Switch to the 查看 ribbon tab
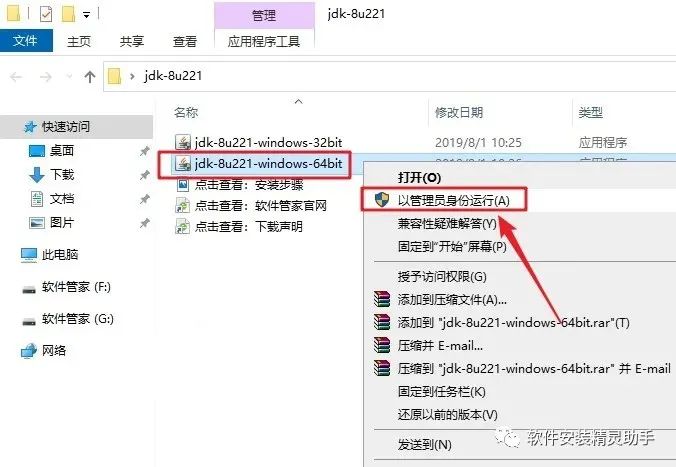676x467 pixels. [x=185, y=41]
